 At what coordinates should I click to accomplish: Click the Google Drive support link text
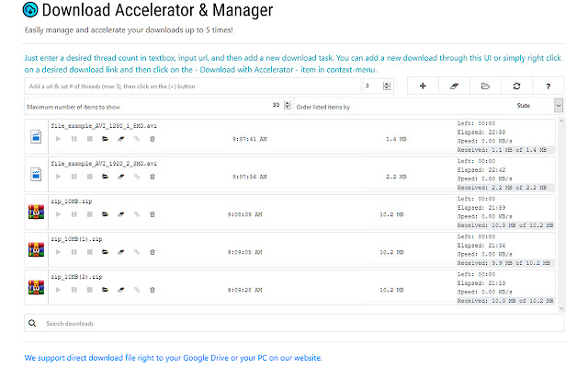[x=173, y=357]
